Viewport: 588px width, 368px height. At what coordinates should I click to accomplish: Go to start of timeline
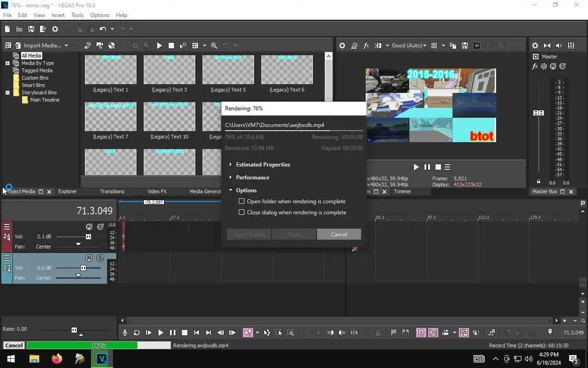click(197, 333)
